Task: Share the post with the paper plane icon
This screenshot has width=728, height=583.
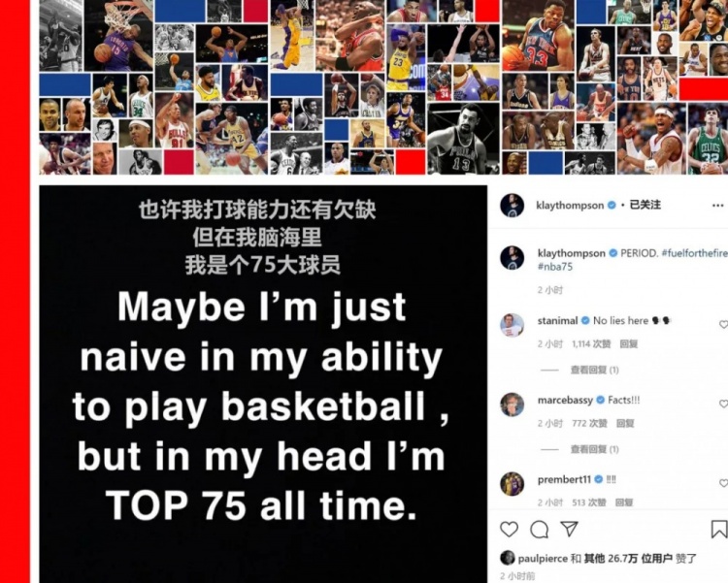Action: (569, 529)
